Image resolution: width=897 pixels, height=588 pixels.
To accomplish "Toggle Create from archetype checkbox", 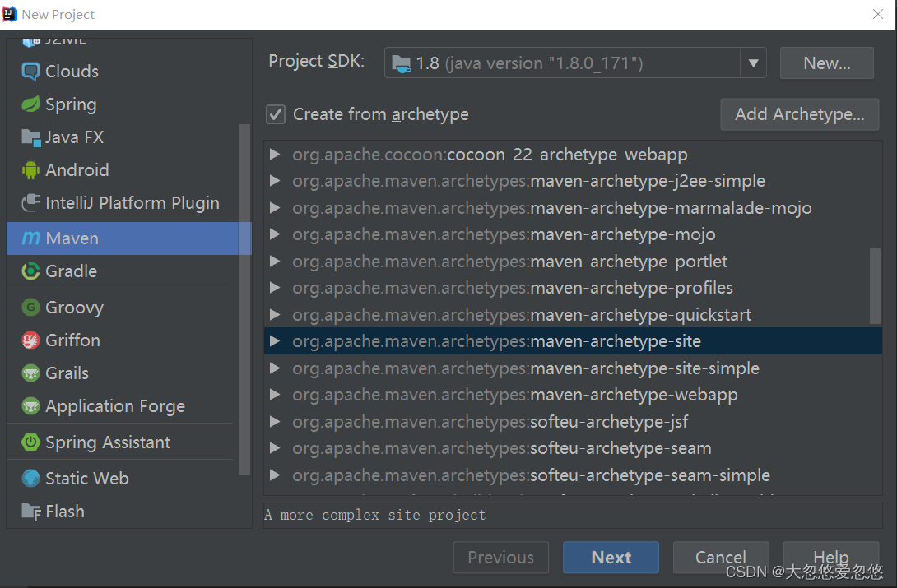I will coord(276,114).
